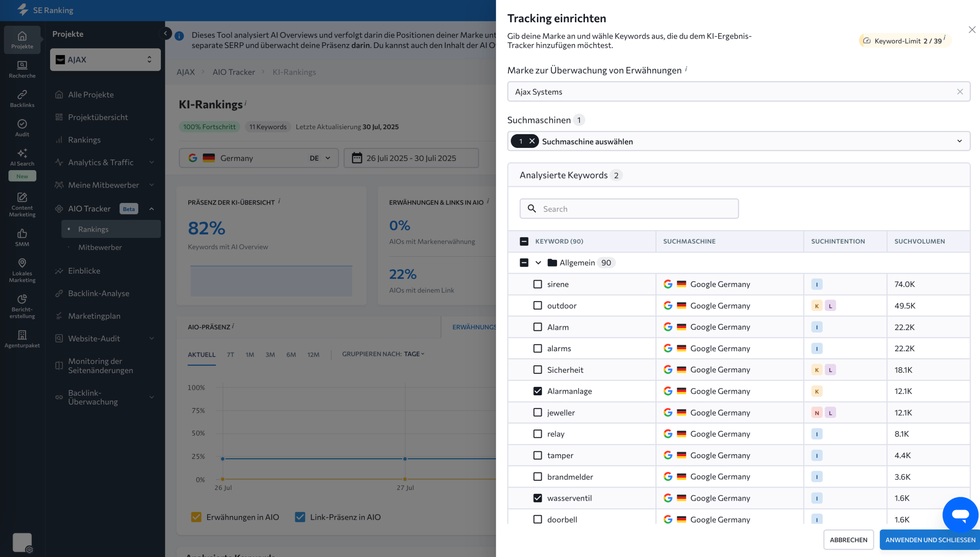Click the ABBRECHEN button

pyautogui.click(x=849, y=539)
